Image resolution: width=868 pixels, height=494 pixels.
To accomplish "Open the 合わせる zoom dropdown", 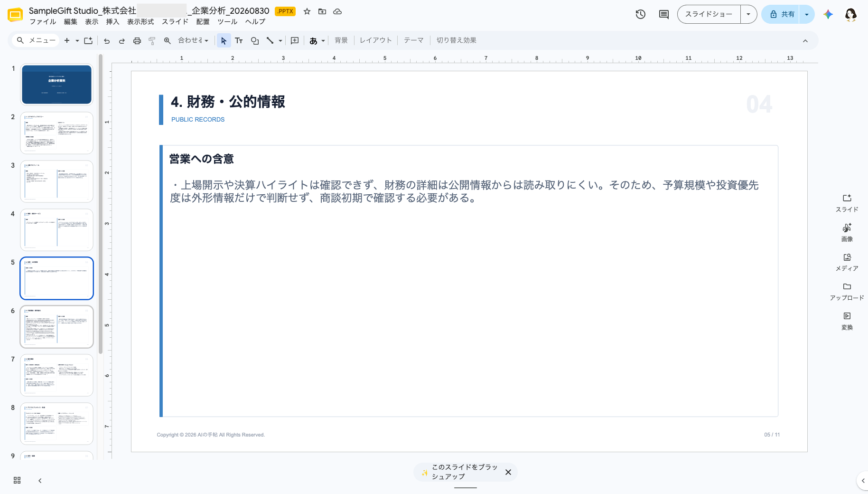I will click(193, 41).
